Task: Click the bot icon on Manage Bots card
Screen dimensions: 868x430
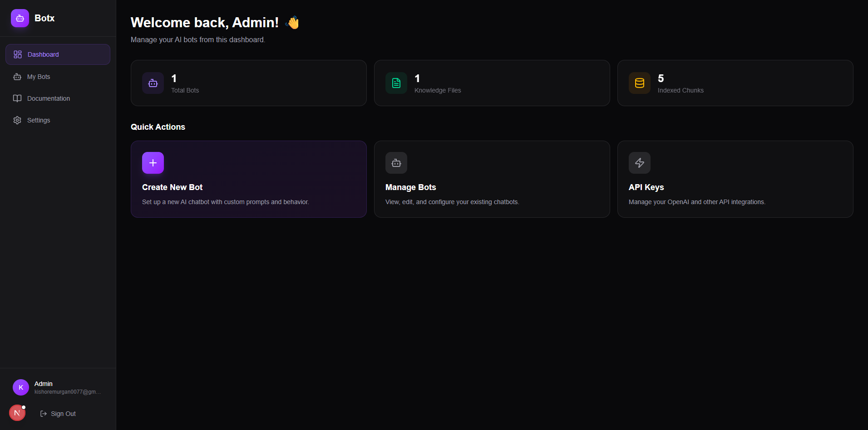Action: tap(396, 162)
